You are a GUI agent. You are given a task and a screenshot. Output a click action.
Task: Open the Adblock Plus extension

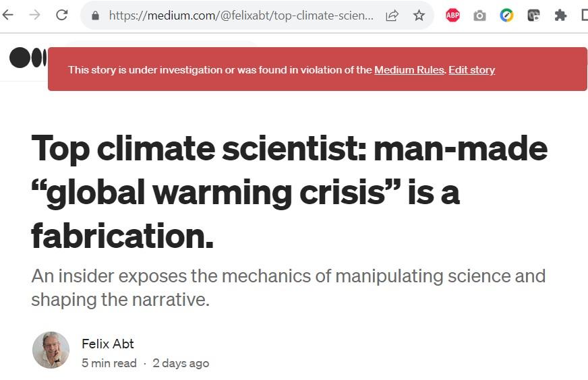tap(452, 15)
